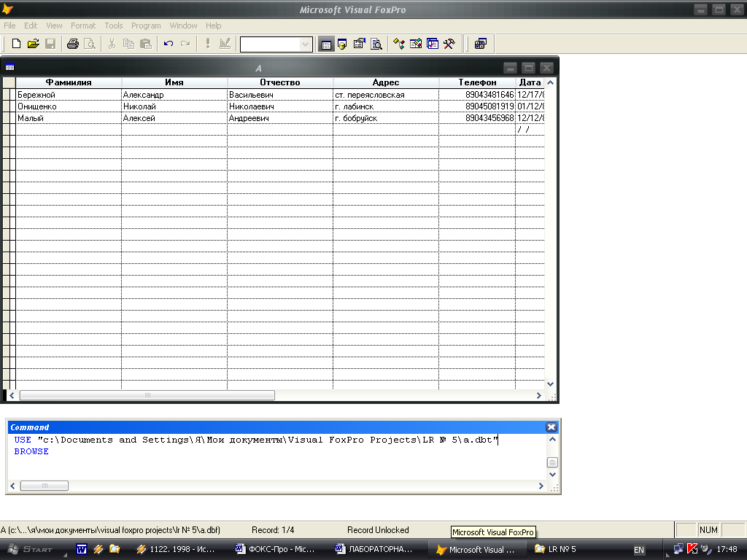Open the Format menu
Viewport: 747px width, 560px height.
83,26
